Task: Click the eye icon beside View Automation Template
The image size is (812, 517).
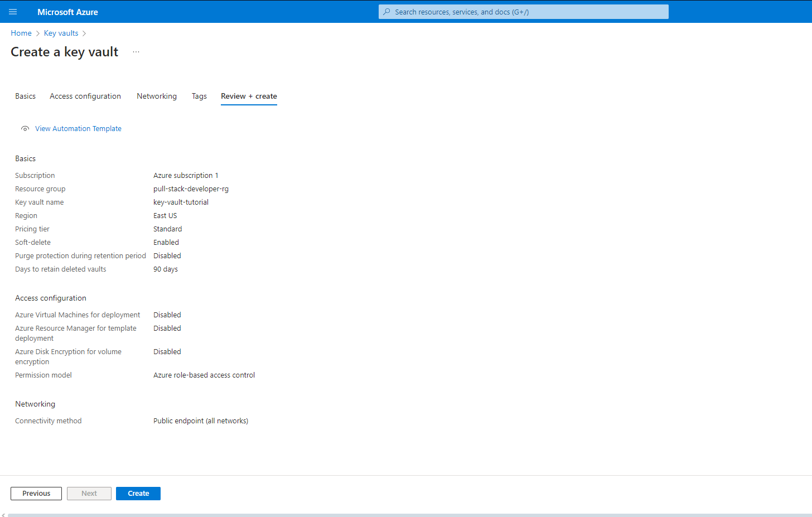Action: (25, 129)
